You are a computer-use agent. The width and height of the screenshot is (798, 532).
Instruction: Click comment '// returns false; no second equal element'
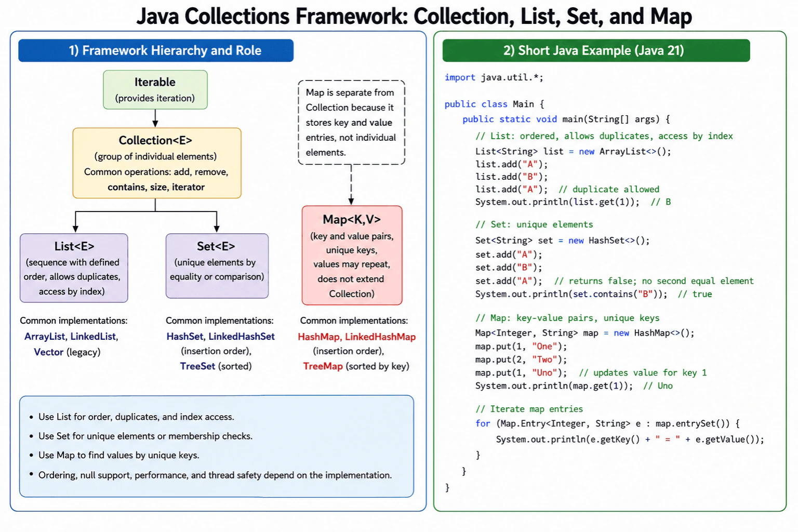pyautogui.click(x=654, y=281)
